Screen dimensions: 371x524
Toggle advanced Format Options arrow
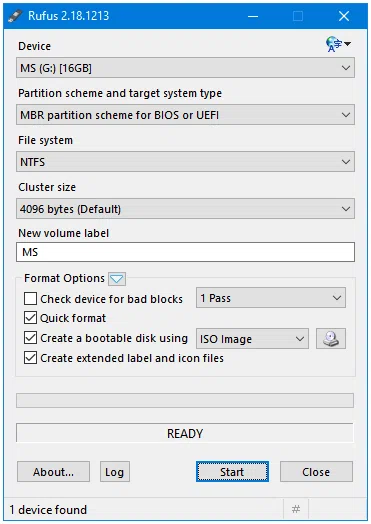coord(117,279)
